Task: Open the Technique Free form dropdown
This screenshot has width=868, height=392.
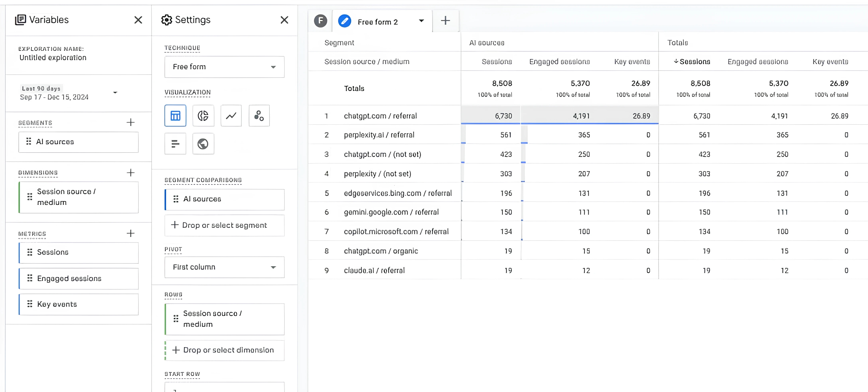Action: pyautogui.click(x=224, y=67)
